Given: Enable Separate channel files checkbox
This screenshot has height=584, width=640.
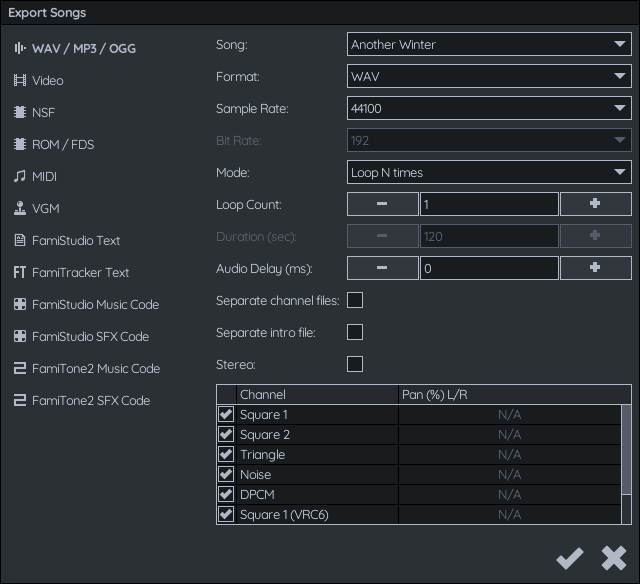Looking at the screenshot, I should tap(355, 300).
